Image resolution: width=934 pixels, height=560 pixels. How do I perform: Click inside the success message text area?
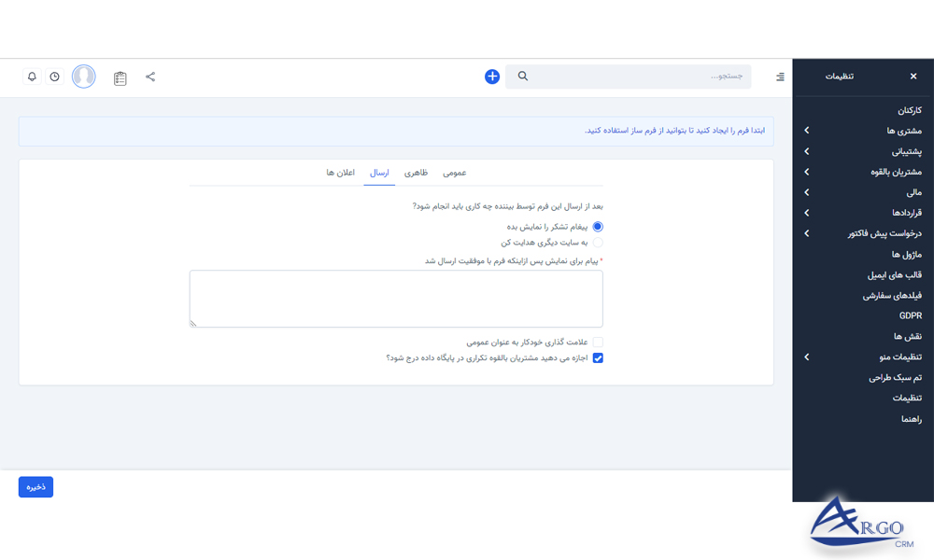click(396, 297)
